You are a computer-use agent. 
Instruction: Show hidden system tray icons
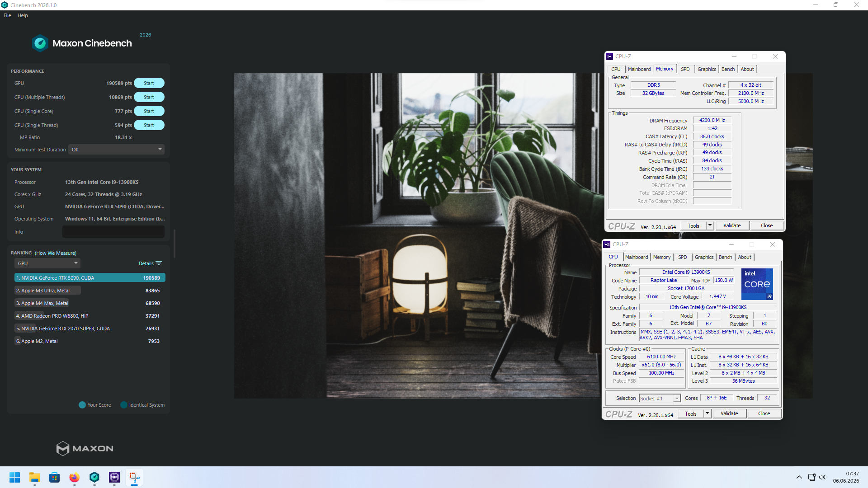click(x=799, y=477)
